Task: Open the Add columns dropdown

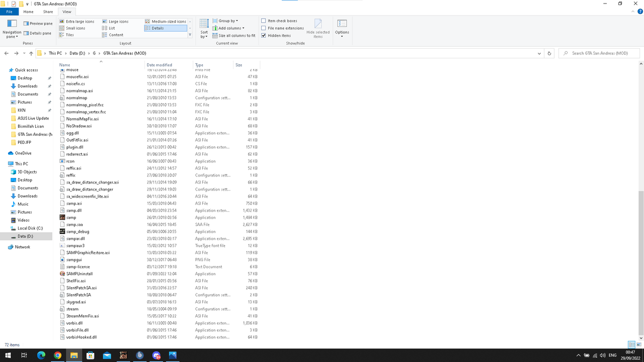Action: coord(228,28)
